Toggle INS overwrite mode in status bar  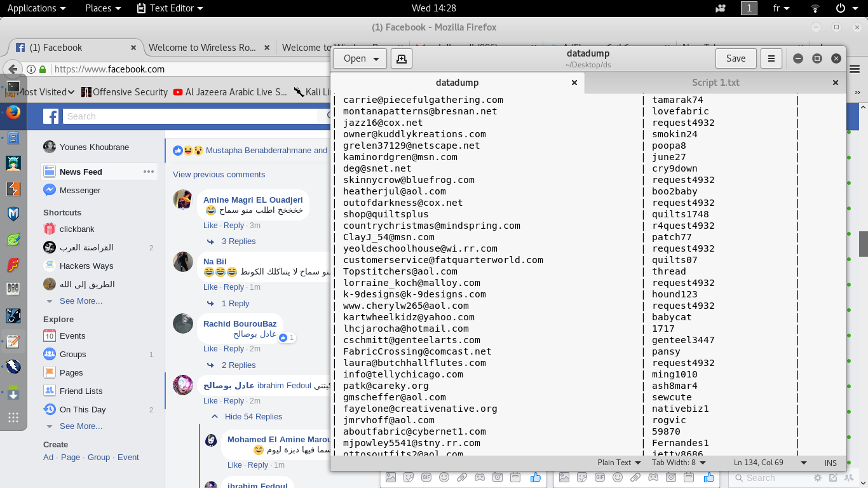pos(831,463)
